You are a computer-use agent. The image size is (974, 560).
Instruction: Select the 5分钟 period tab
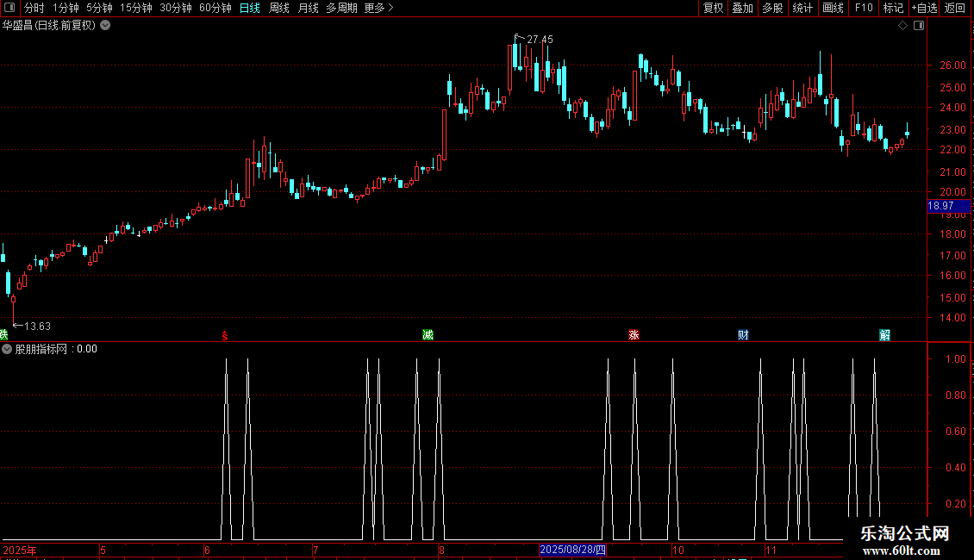(99, 8)
